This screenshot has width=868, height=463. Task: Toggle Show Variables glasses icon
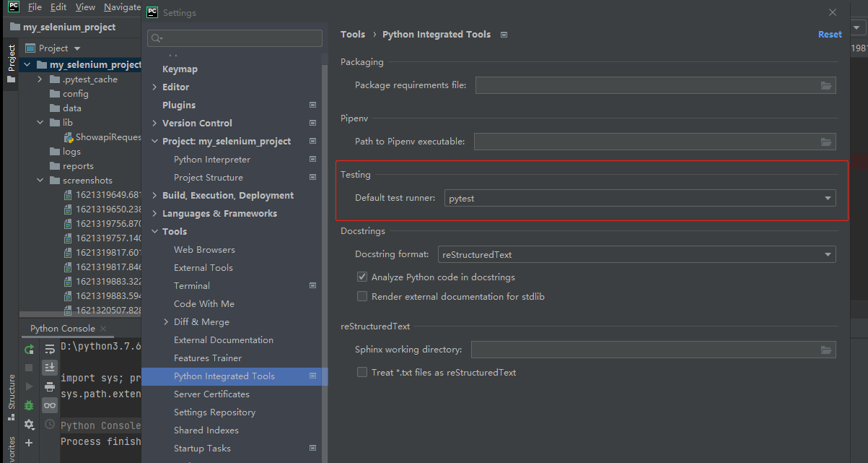coord(50,406)
